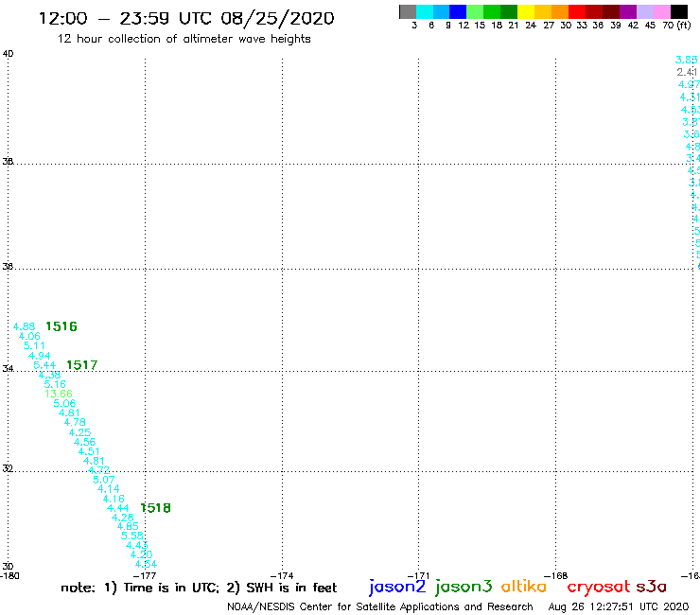
Task: Click the 4.44 wave height value
Action: coord(118,508)
